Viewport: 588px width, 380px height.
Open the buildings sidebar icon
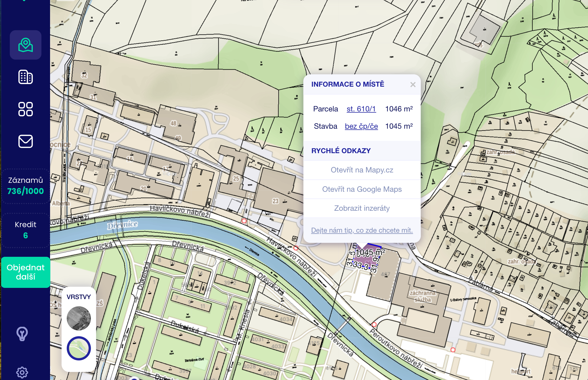coord(25,77)
